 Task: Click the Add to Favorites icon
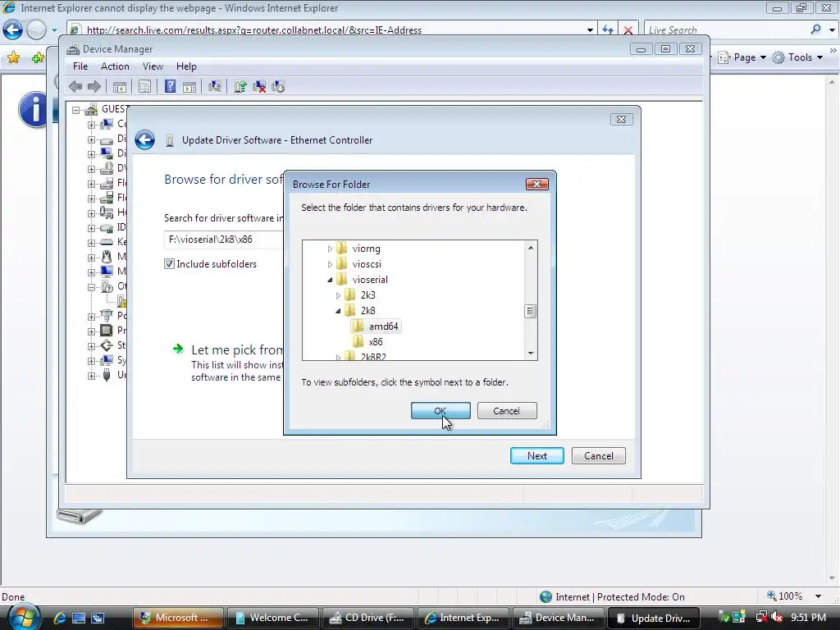pyautogui.click(x=38, y=57)
